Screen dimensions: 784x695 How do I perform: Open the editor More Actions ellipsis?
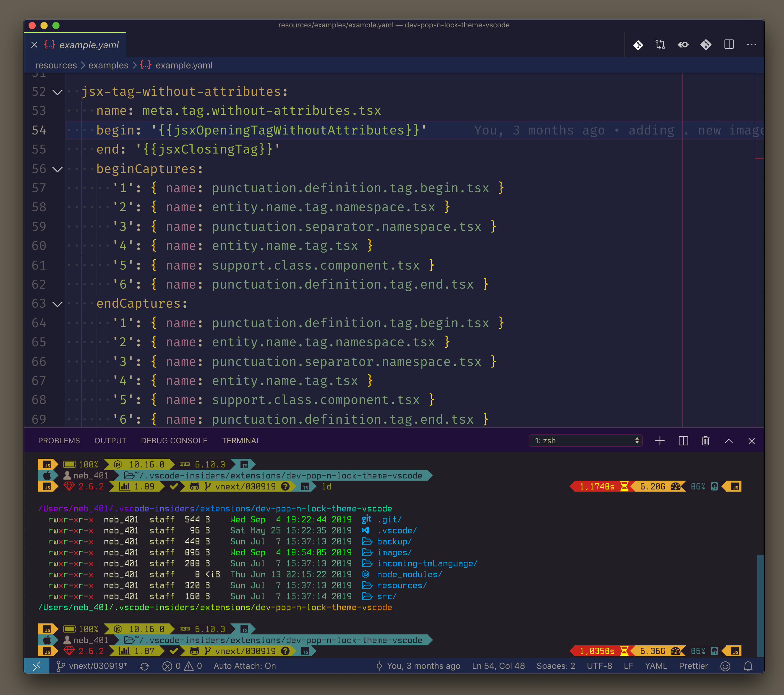point(751,45)
